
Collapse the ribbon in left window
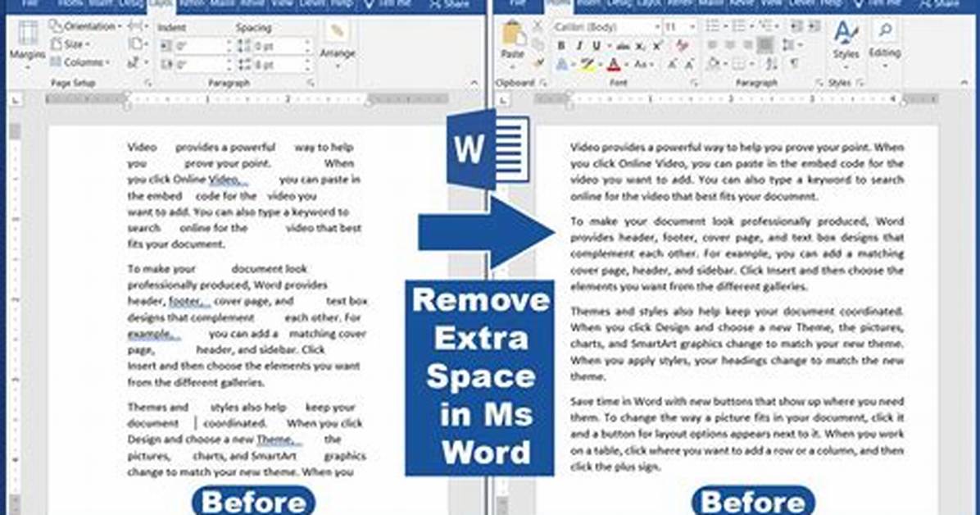click(474, 83)
